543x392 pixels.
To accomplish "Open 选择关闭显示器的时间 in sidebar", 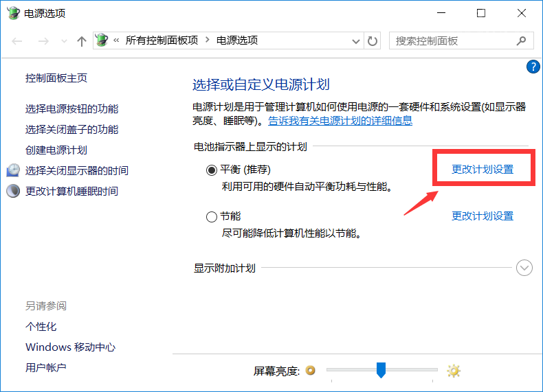I will pyautogui.click(x=77, y=170).
